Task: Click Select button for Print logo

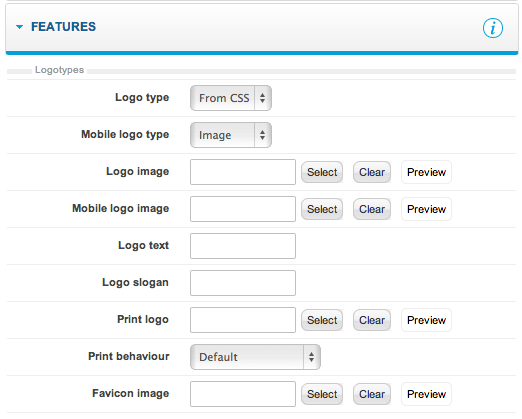Action: [x=322, y=320]
